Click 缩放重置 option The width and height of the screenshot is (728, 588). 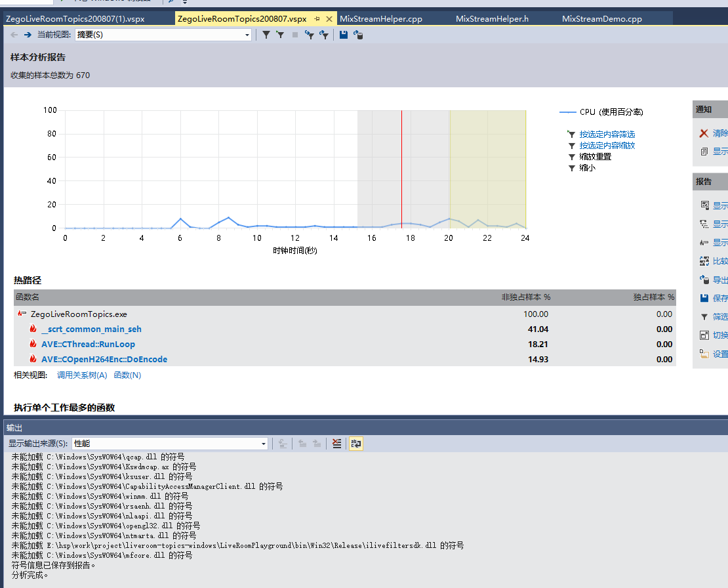point(596,157)
